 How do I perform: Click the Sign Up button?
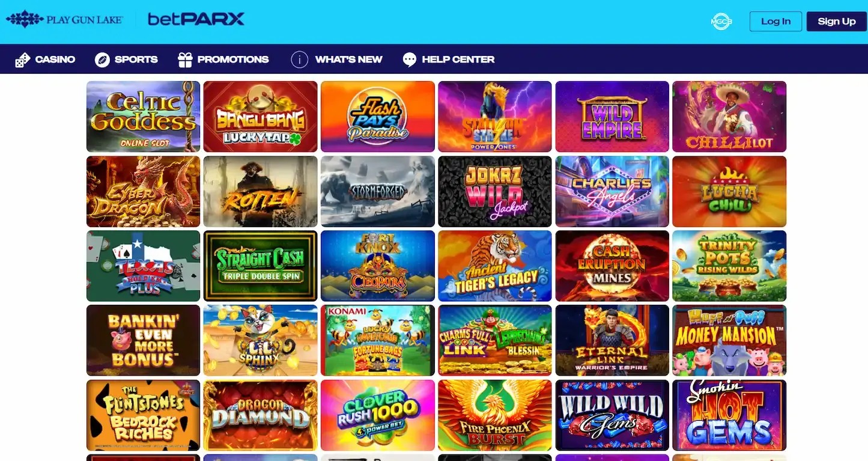click(836, 21)
